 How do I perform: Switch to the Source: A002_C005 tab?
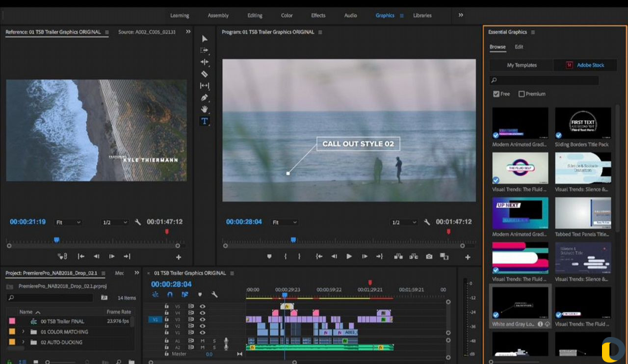[147, 32]
